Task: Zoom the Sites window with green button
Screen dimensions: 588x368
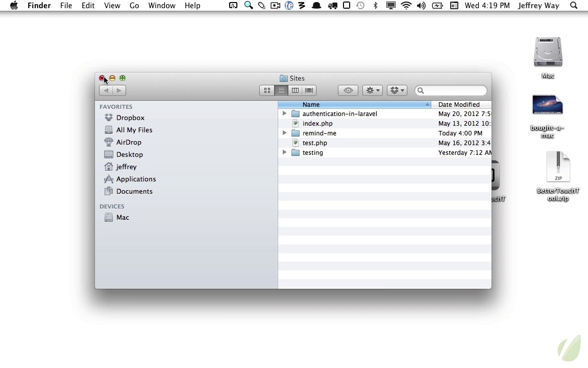Action: (122, 78)
